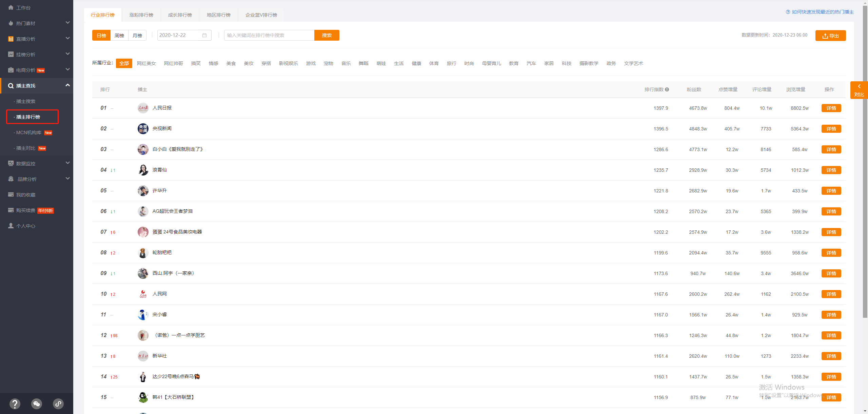Viewport: 868px width, 414px height.
Task: Open 详情 for 轮胎粑粑 row
Action: pyautogui.click(x=831, y=253)
